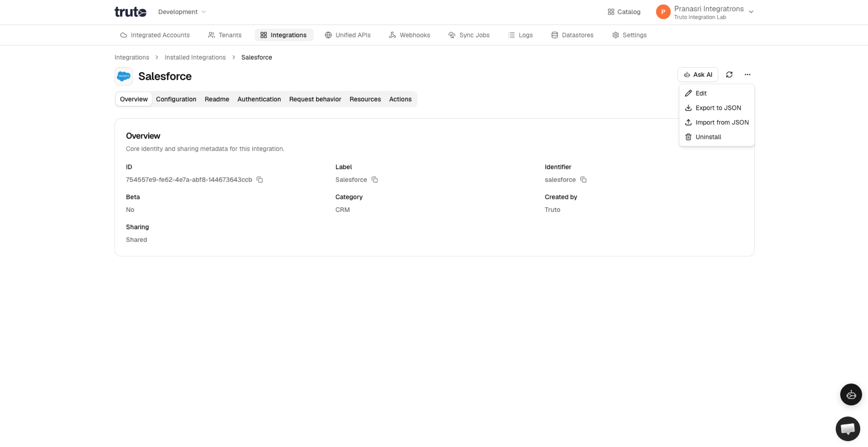868x447 pixels.
Task: Open the Tenants section
Action: click(224, 35)
